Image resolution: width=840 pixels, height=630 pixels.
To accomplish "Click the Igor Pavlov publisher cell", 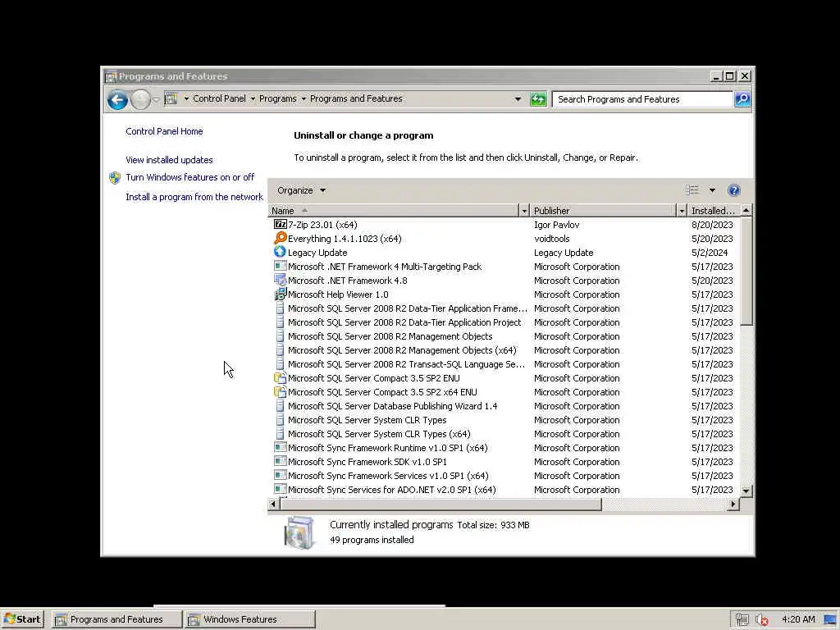I will coord(557,225).
